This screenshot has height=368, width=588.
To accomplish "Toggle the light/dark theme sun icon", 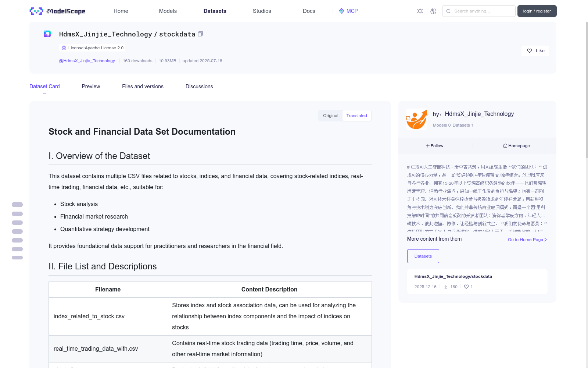I will tap(420, 11).
